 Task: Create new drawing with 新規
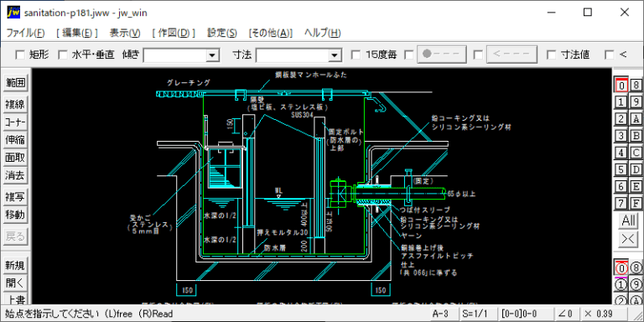pyautogui.click(x=16, y=265)
